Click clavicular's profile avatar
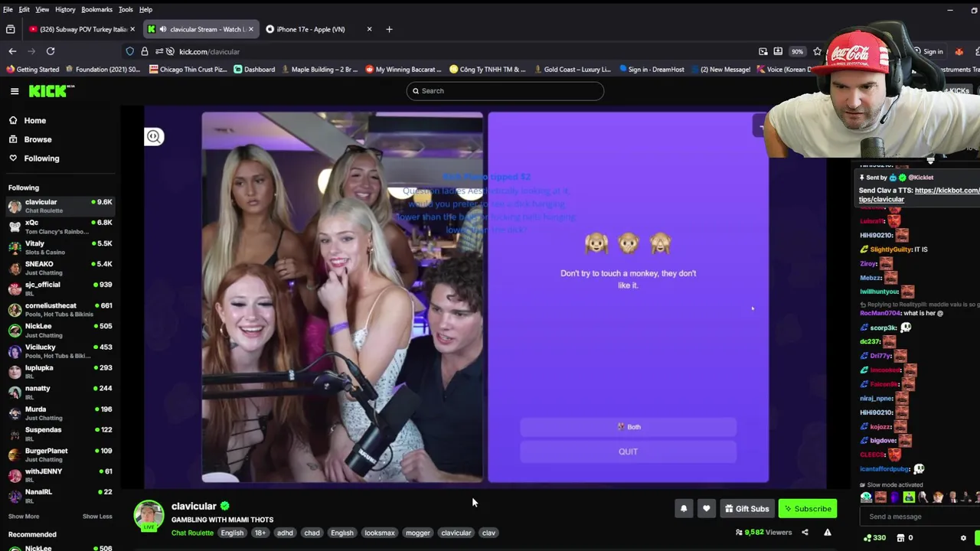 (x=149, y=515)
